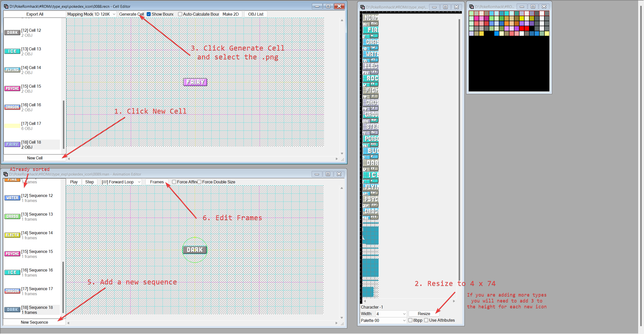The image size is (644, 334).
Task: Click the BUG tile graphic in character editor
Action: [x=371, y=151]
